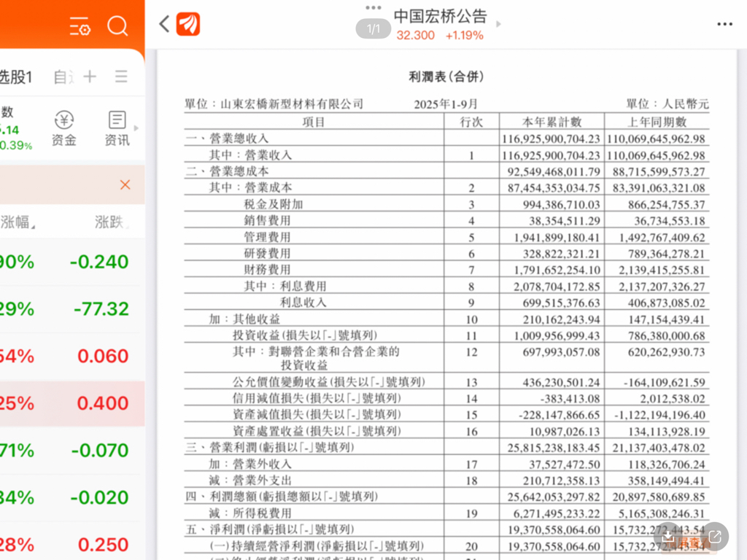Image resolution: width=747 pixels, height=560 pixels.
Task: Open the stock row showing -0.070
Action: (72, 451)
